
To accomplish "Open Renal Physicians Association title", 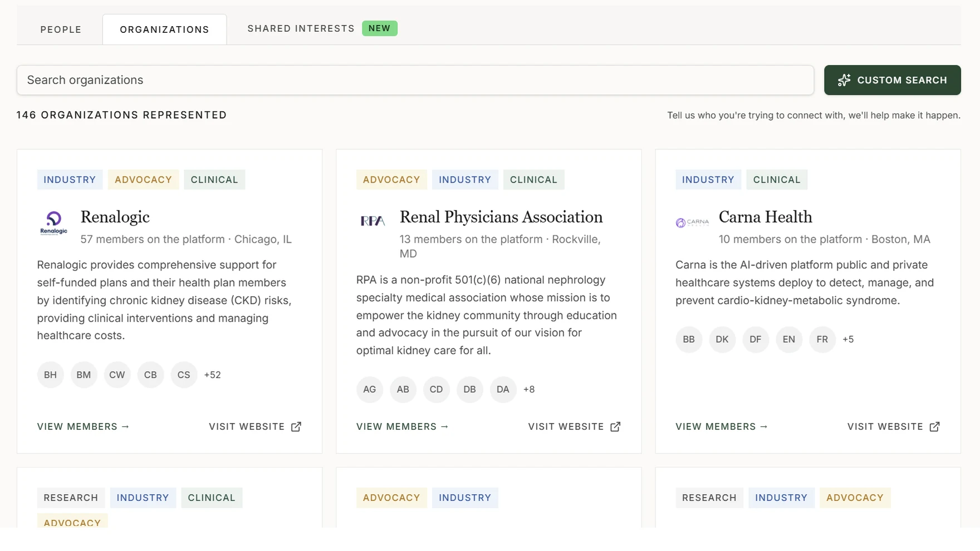I will tap(501, 217).
